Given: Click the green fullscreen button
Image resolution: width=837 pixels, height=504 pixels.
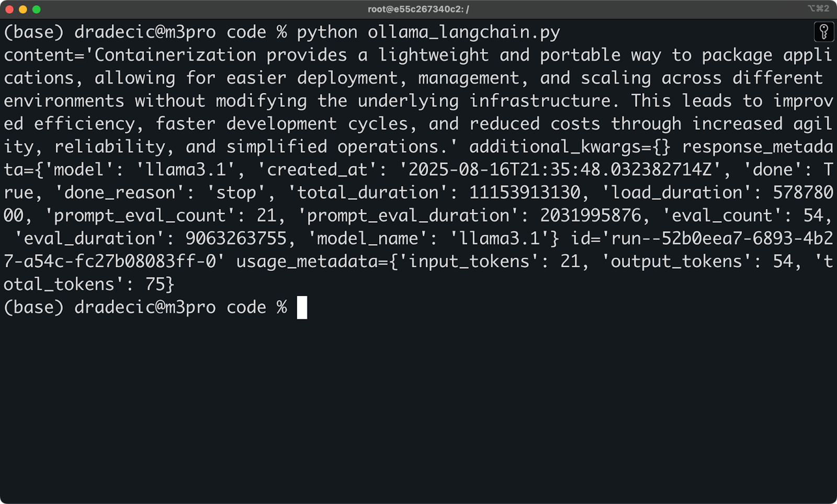Looking at the screenshot, I should click(x=35, y=8).
